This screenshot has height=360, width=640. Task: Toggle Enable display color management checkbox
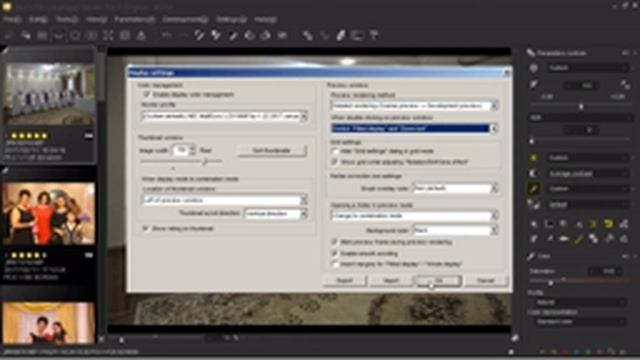(x=147, y=94)
